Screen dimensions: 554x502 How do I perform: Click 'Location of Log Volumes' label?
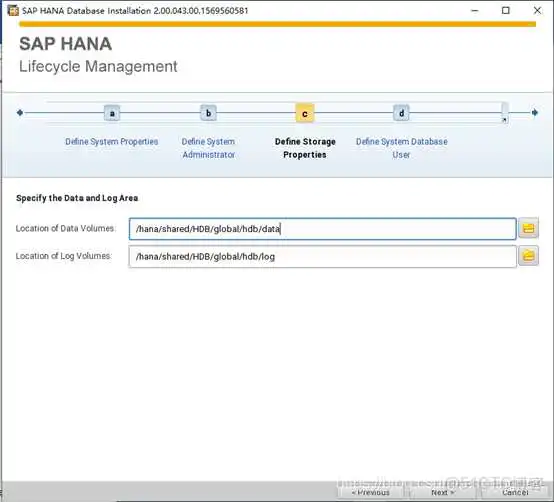64,256
